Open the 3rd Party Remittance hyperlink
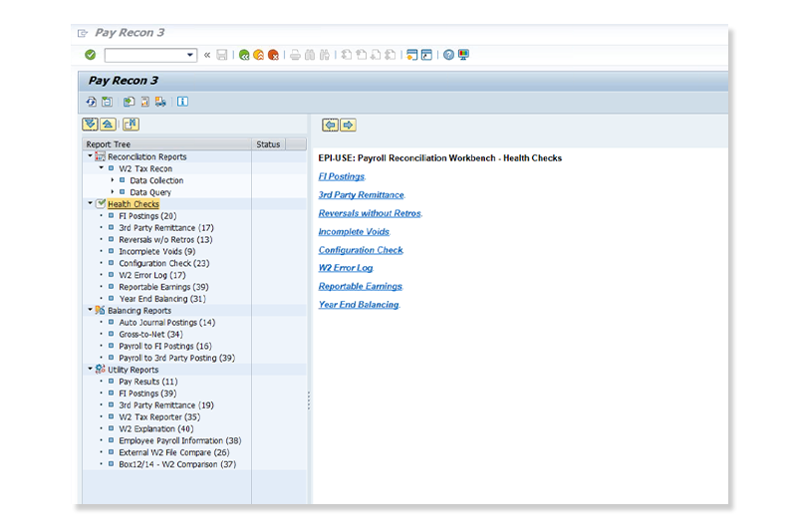Image resolution: width=797 pixels, height=532 pixels. pyautogui.click(x=361, y=195)
